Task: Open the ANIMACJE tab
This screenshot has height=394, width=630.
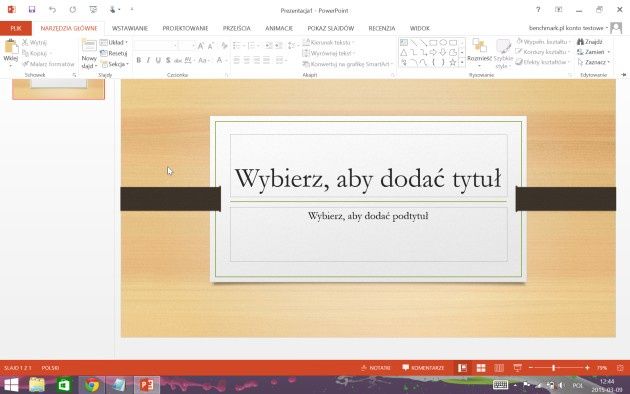Action: tap(279, 28)
